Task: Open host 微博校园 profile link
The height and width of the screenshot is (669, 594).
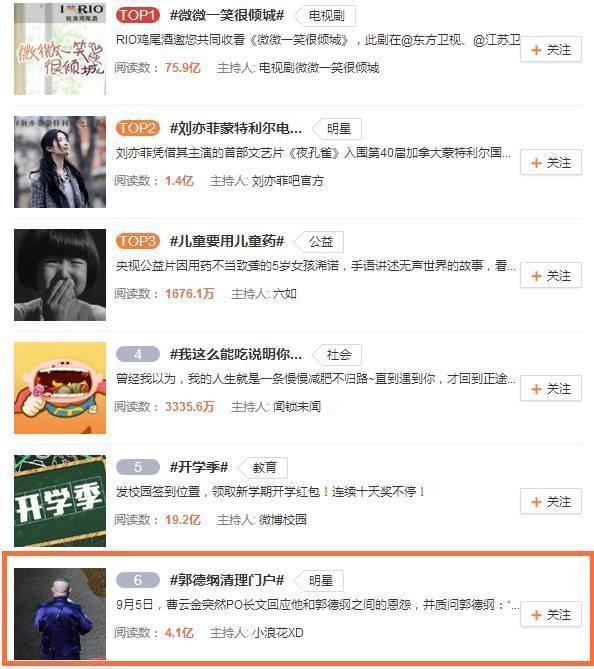Action: (x=282, y=520)
